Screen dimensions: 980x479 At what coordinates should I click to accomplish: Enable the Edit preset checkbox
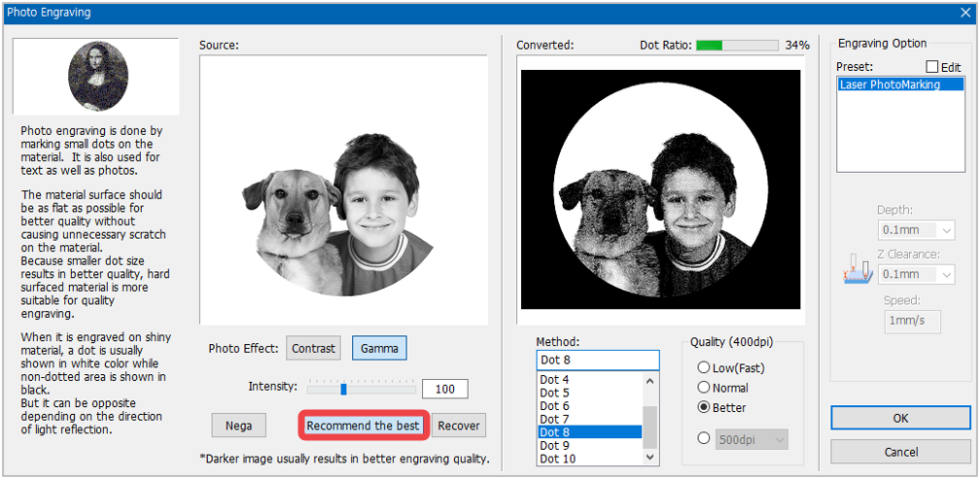click(x=931, y=66)
